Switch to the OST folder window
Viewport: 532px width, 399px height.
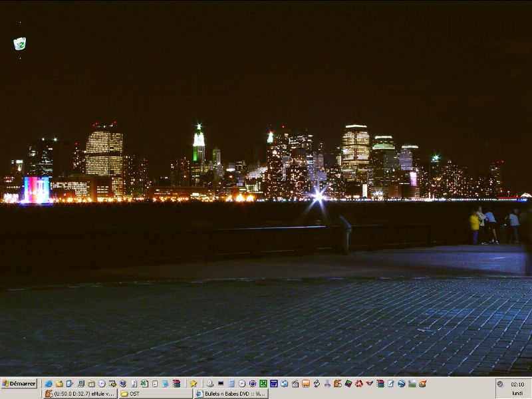point(156,394)
